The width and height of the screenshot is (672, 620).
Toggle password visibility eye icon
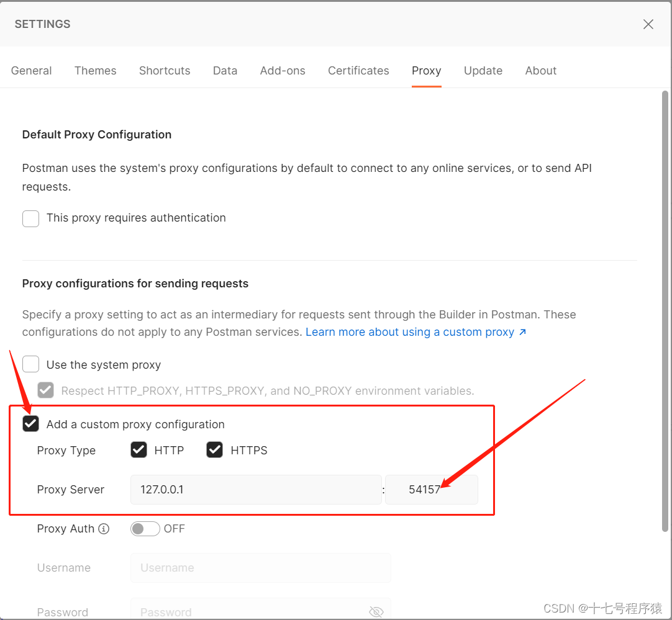pos(376,612)
